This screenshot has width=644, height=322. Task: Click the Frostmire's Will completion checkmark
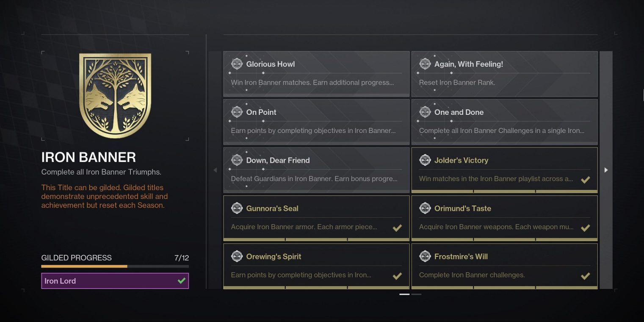click(x=585, y=276)
